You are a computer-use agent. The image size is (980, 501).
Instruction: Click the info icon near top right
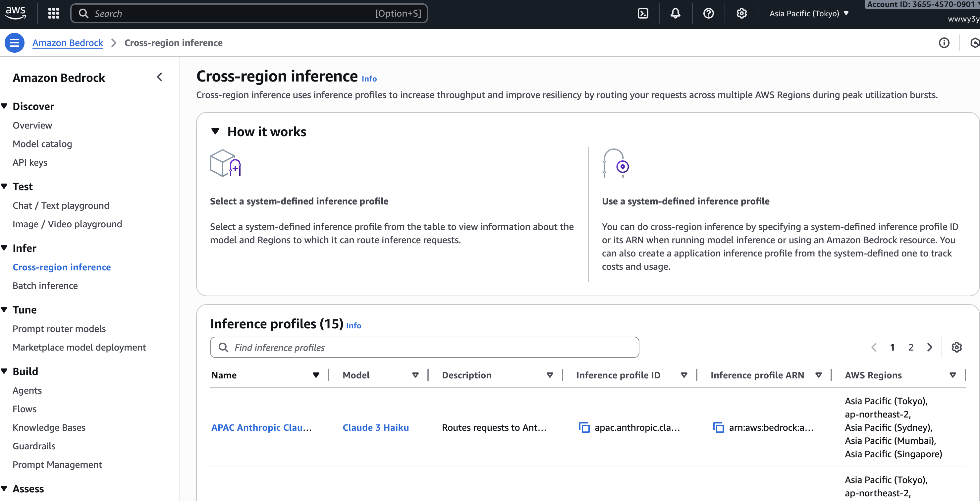tap(945, 43)
